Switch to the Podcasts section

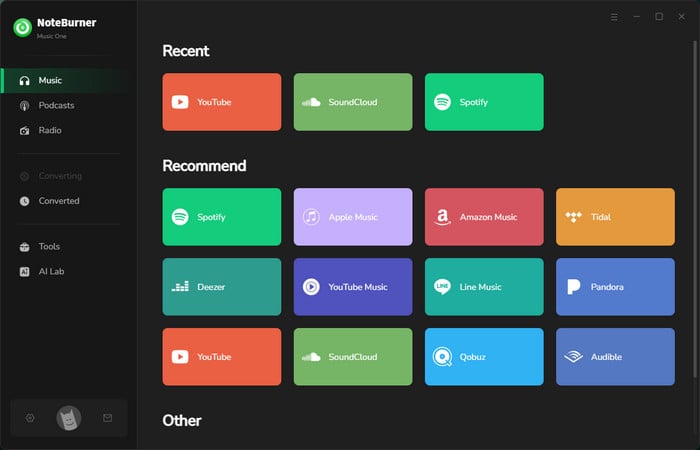tap(56, 105)
